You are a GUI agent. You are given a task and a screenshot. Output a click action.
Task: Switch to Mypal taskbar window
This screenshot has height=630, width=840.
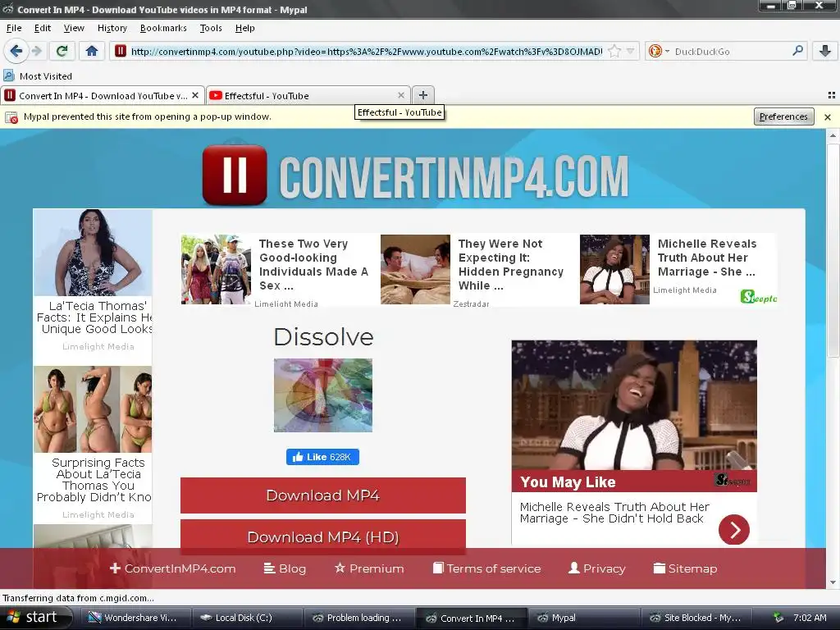[583, 618]
